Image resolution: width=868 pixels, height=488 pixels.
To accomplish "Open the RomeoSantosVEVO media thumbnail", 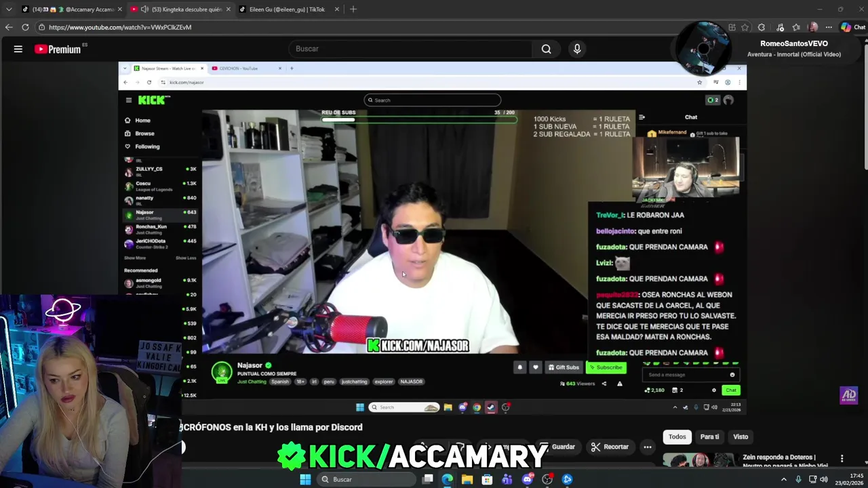I will click(705, 47).
